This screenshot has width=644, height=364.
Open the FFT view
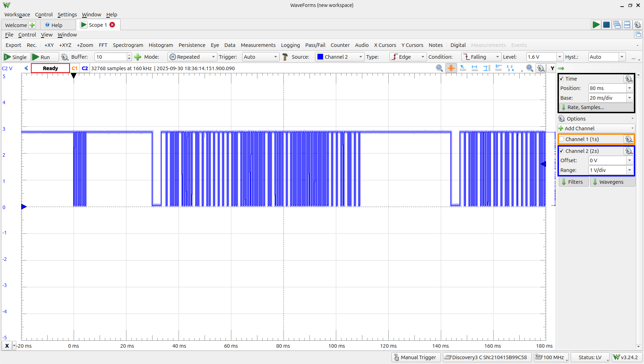(103, 45)
